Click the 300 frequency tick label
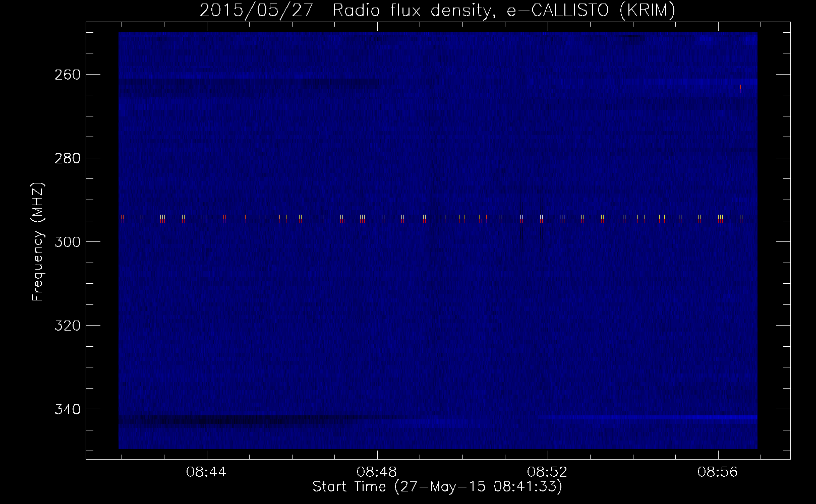The image size is (816, 504). click(67, 242)
